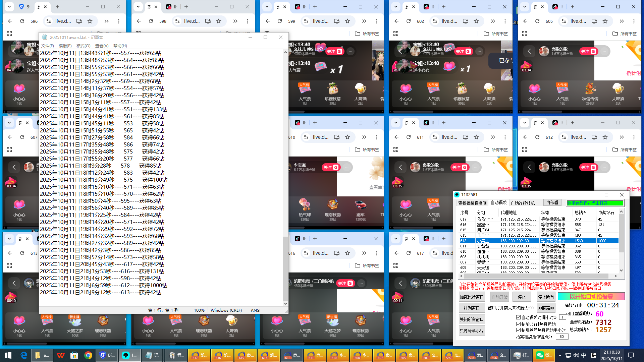Switch to the 自动连续挂机 tab
This screenshot has width=644, height=362.
click(522, 203)
